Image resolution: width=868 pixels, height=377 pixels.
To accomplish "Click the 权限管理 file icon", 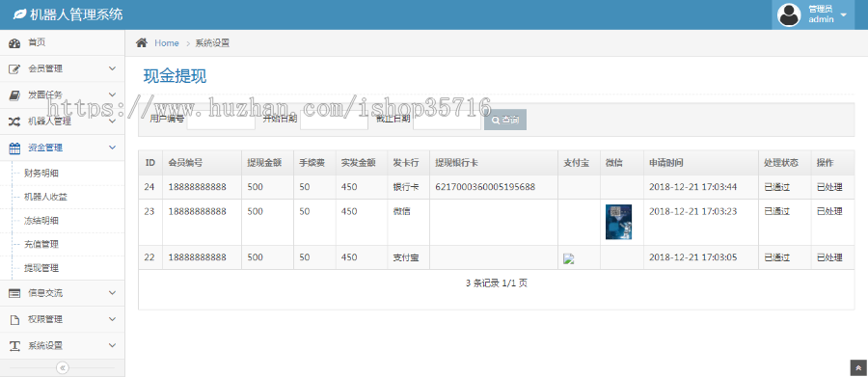I will [14, 319].
